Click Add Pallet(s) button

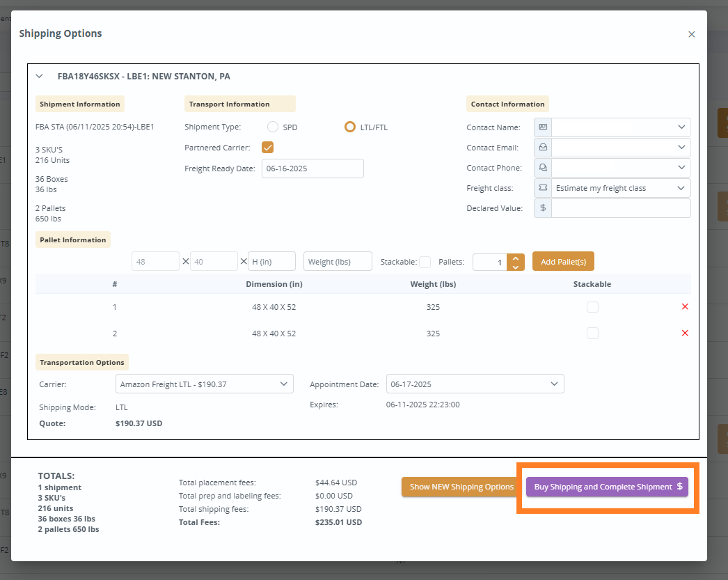[x=563, y=262]
